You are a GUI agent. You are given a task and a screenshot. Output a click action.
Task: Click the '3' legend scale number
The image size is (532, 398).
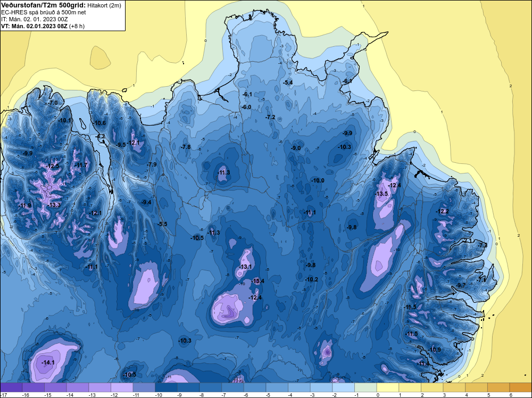[x=444, y=395]
